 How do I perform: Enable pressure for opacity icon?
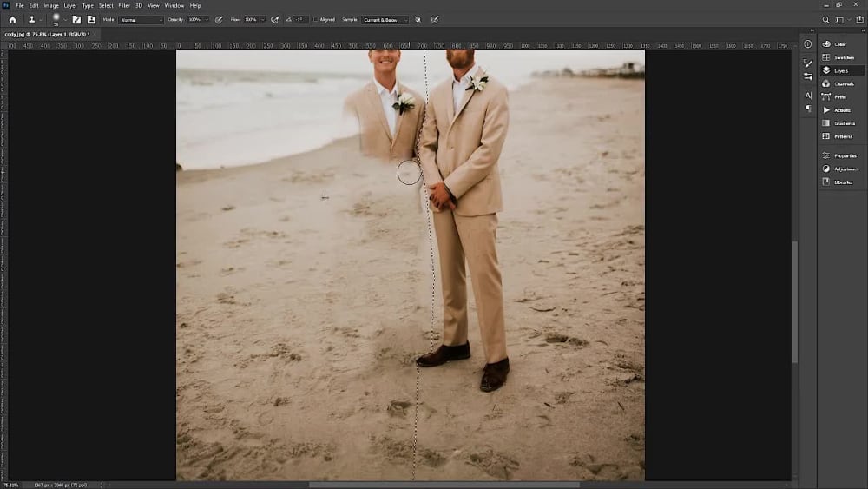tap(220, 19)
